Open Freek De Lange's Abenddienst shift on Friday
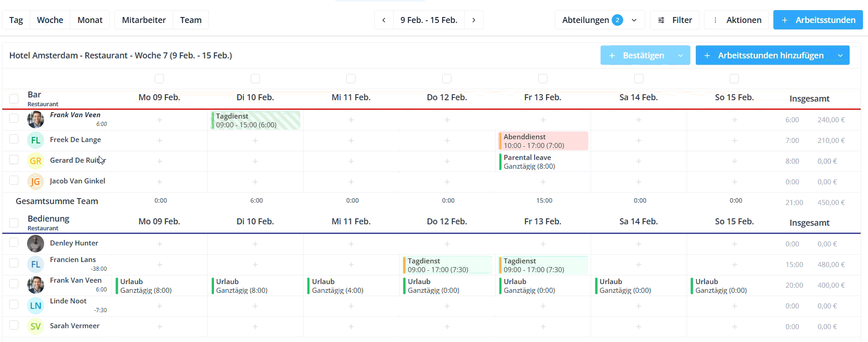 coord(543,141)
